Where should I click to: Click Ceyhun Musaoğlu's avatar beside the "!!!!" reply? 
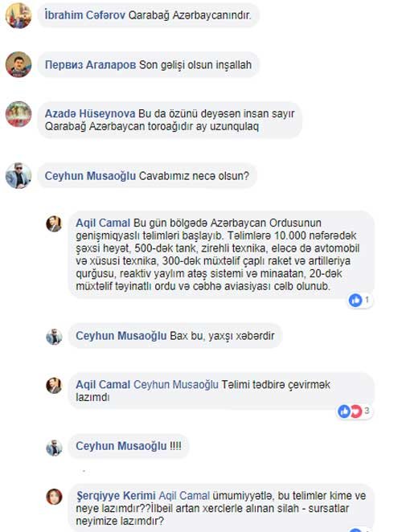point(54,448)
